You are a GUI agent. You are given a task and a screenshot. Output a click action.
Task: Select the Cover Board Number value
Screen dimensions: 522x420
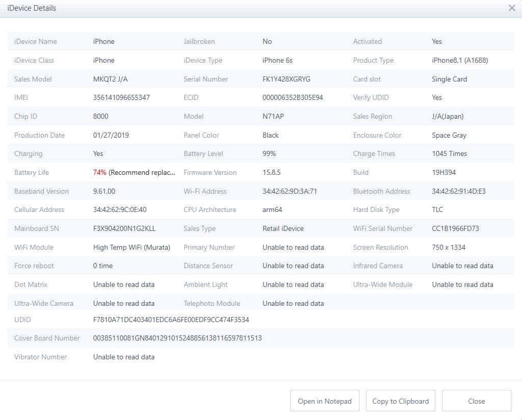click(177, 338)
